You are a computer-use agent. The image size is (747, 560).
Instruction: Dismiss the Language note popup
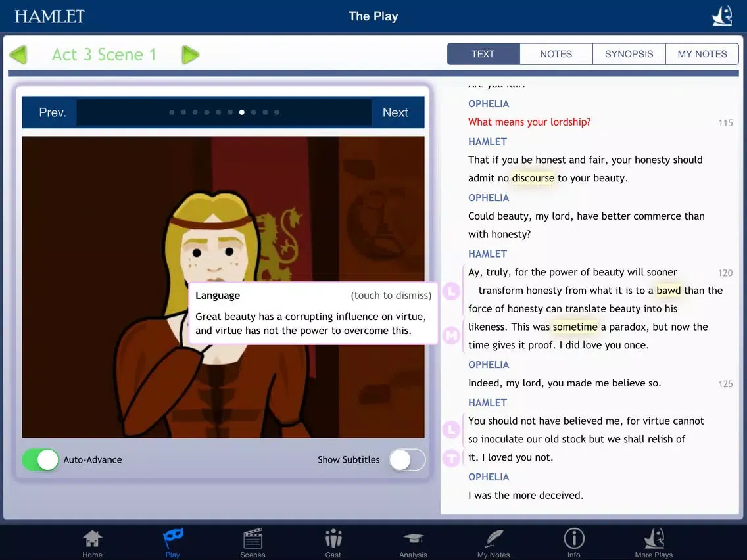313,313
